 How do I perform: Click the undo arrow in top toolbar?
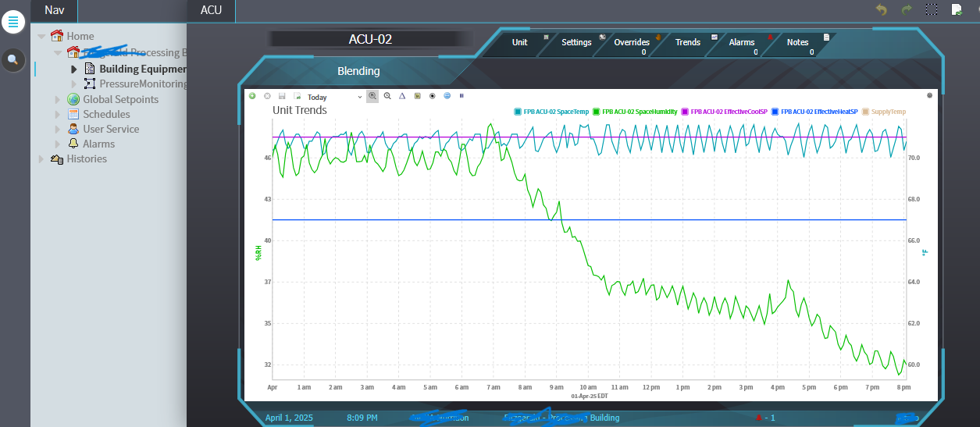[x=882, y=9]
